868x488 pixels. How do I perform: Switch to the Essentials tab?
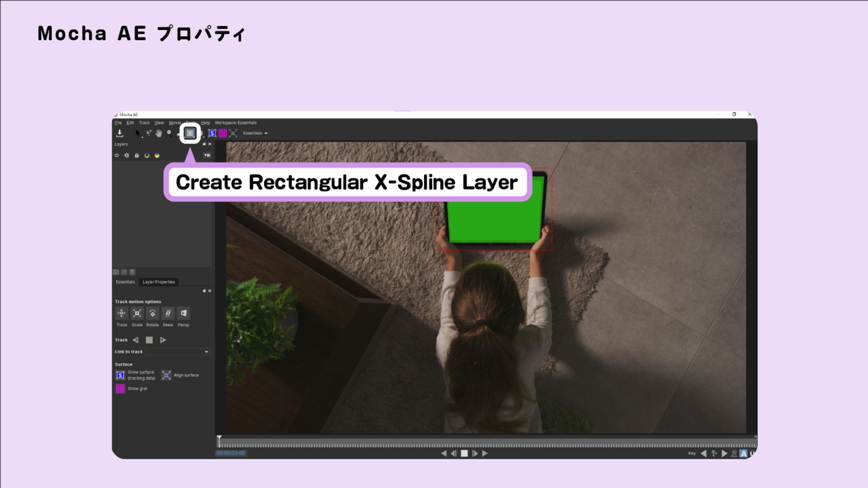coord(125,282)
